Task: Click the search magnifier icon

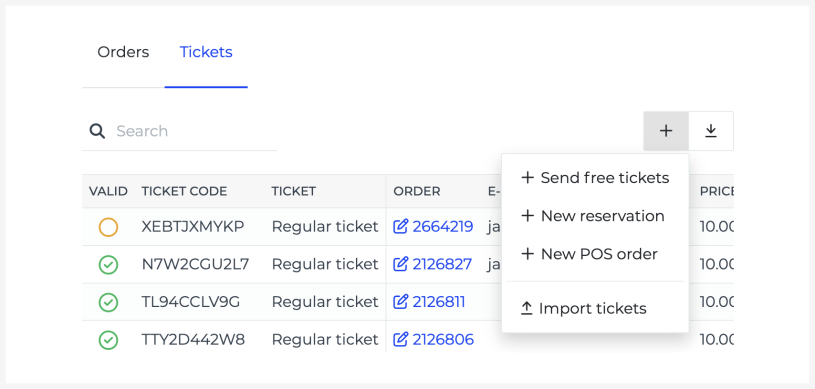Action: pyautogui.click(x=97, y=131)
